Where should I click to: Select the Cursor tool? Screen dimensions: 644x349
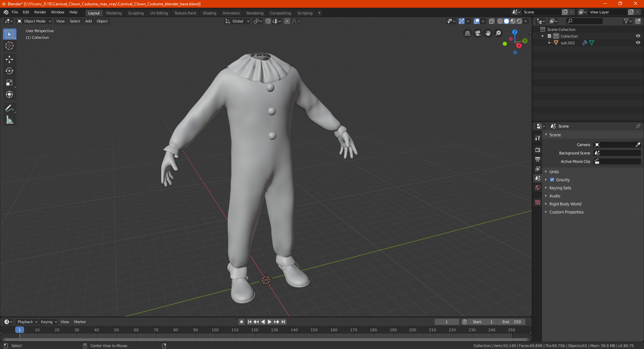tap(9, 46)
